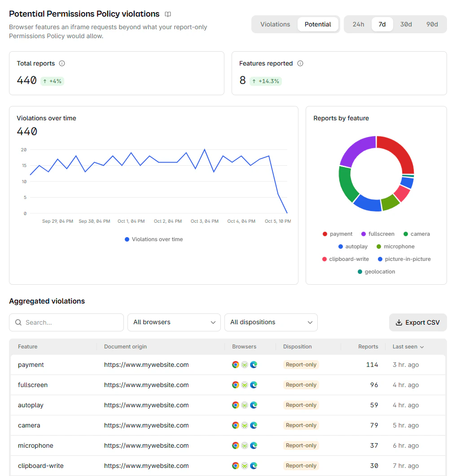Sort by the Document origin header
Viewport: 456px width, 476px height.
[x=125, y=347]
